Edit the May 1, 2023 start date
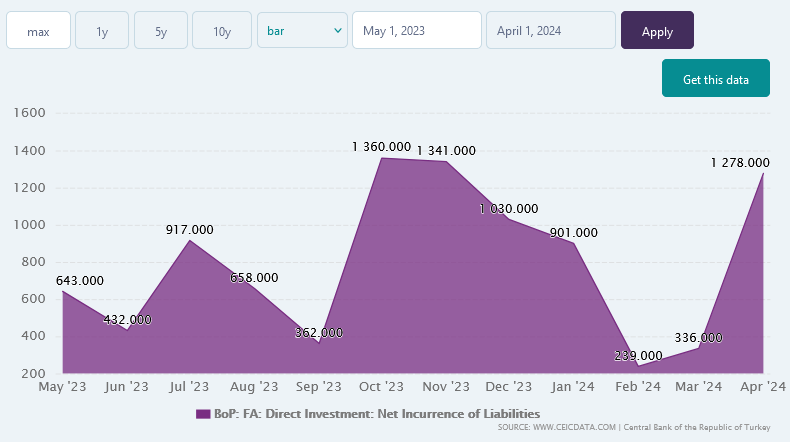 [416, 31]
